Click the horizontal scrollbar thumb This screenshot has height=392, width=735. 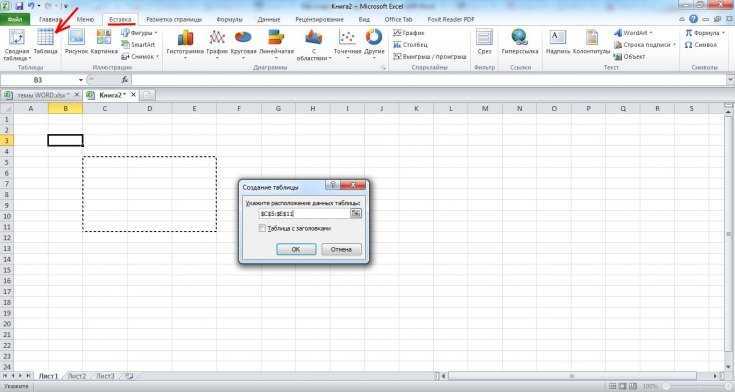tap(572, 376)
